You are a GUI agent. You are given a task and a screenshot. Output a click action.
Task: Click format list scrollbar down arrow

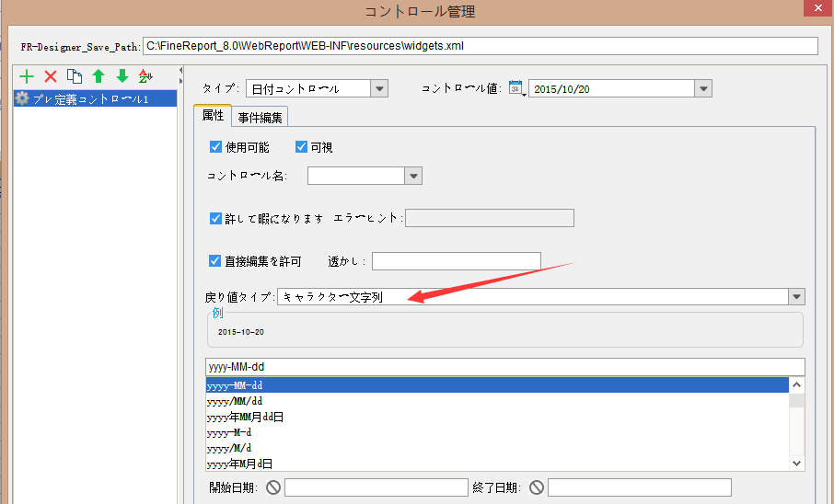[x=796, y=463]
